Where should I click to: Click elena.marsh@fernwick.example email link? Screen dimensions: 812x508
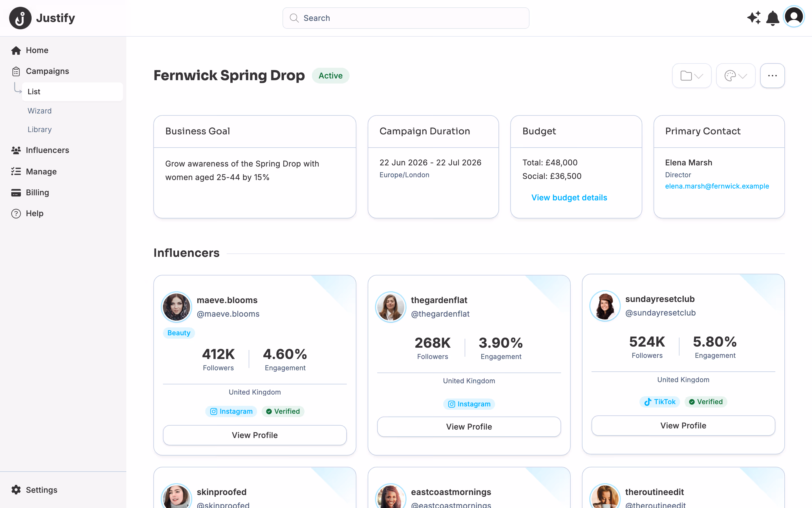point(717,186)
